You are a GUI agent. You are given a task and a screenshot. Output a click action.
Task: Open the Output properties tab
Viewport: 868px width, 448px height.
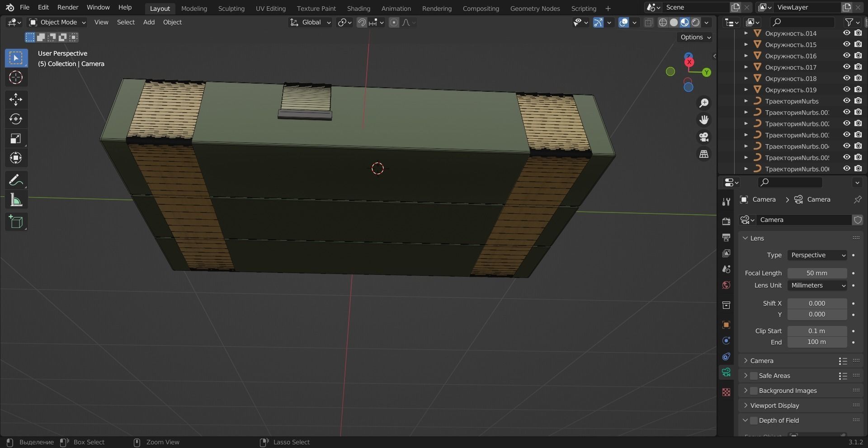point(726,237)
